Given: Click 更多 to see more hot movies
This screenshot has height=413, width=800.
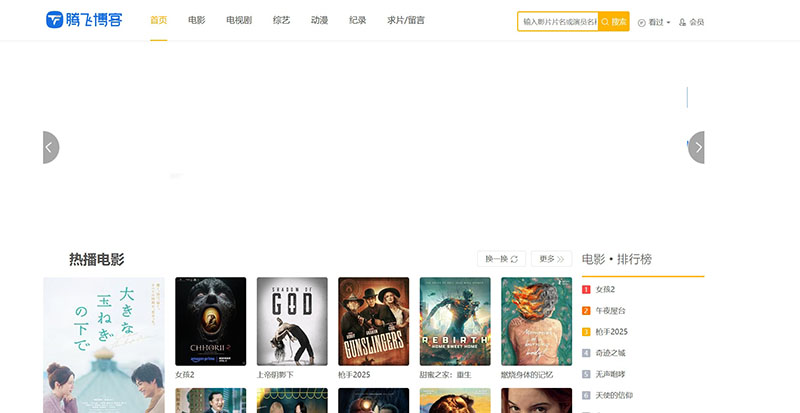Looking at the screenshot, I should pyautogui.click(x=552, y=259).
